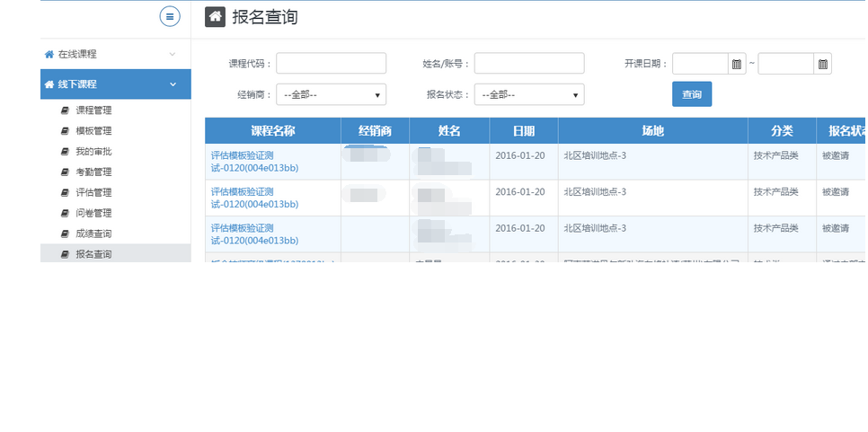Click the book icon next to 考勤管理
Viewport: 868px width, 432px height.
pos(65,172)
